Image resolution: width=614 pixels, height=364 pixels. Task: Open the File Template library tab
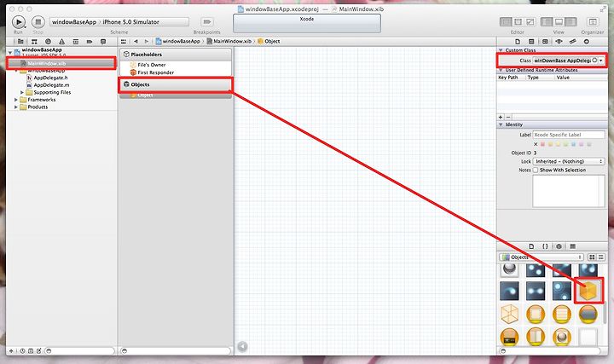[x=531, y=246]
